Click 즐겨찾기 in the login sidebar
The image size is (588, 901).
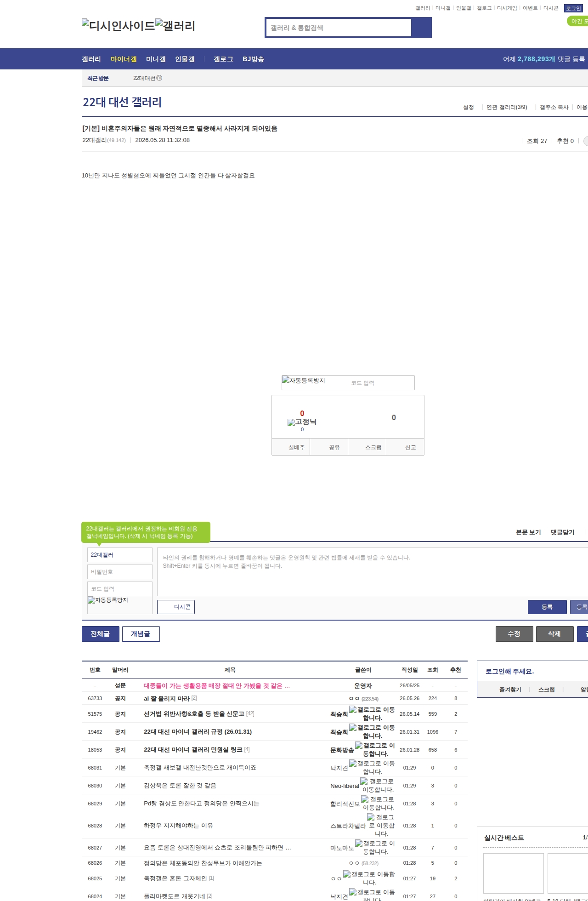click(x=510, y=690)
